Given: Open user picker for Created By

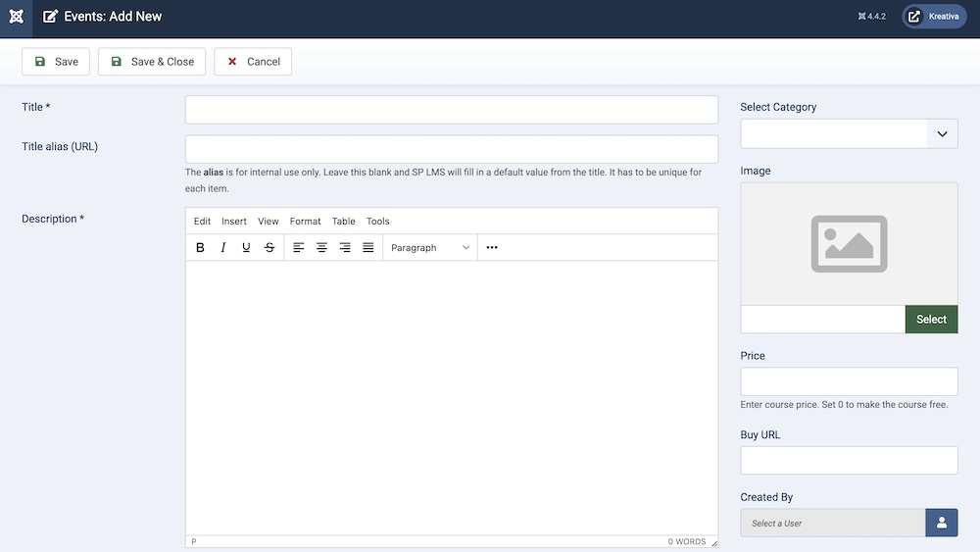Looking at the screenshot, I should point(941,523).
